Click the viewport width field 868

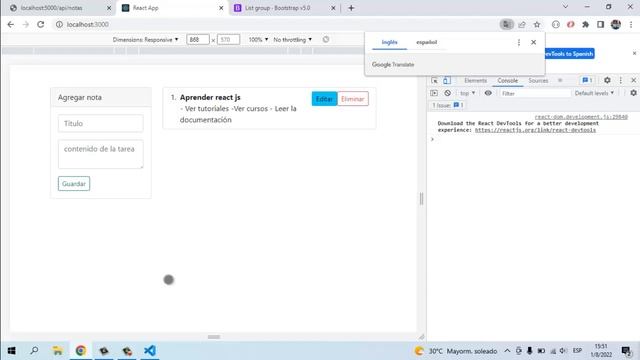pos(198,40)
